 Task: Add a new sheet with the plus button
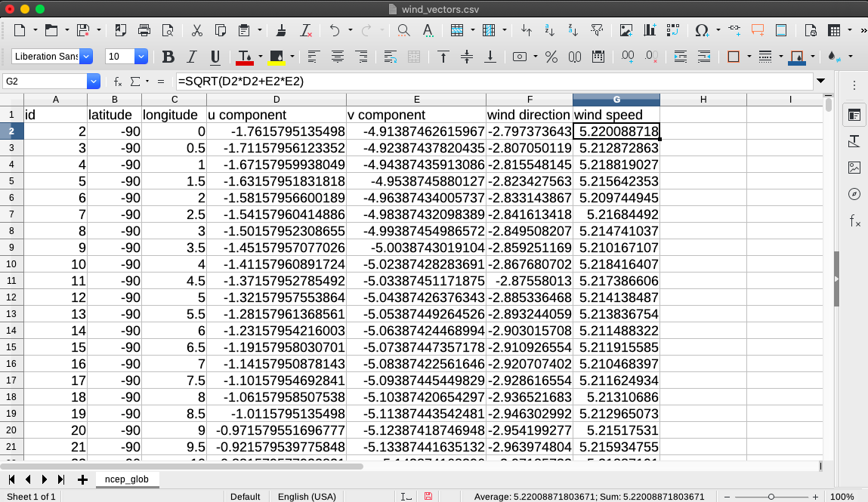pyautogui.click(x=82, y=479)
